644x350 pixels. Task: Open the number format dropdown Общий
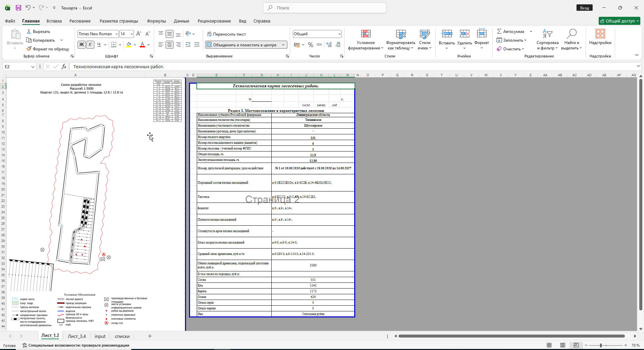click(x=317, y=34)
